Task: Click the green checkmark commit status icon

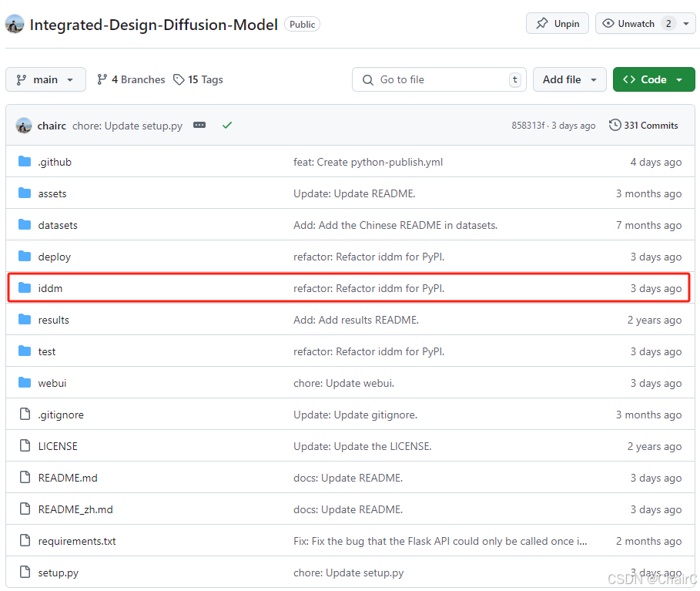Action: 226,125
